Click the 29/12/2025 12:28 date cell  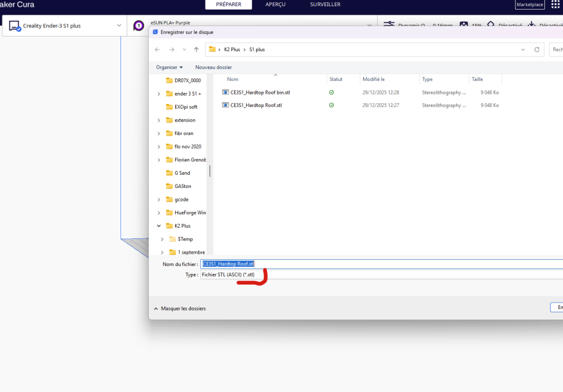pyautogui.click(x=381, y=93)
